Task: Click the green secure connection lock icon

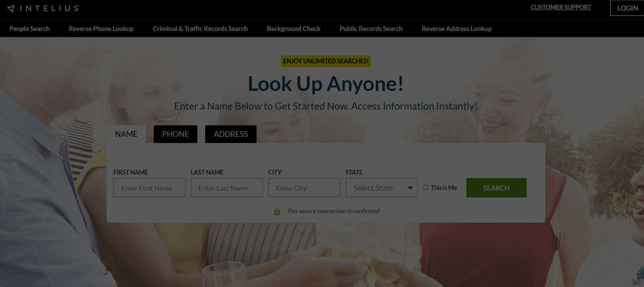Action: 277,211
